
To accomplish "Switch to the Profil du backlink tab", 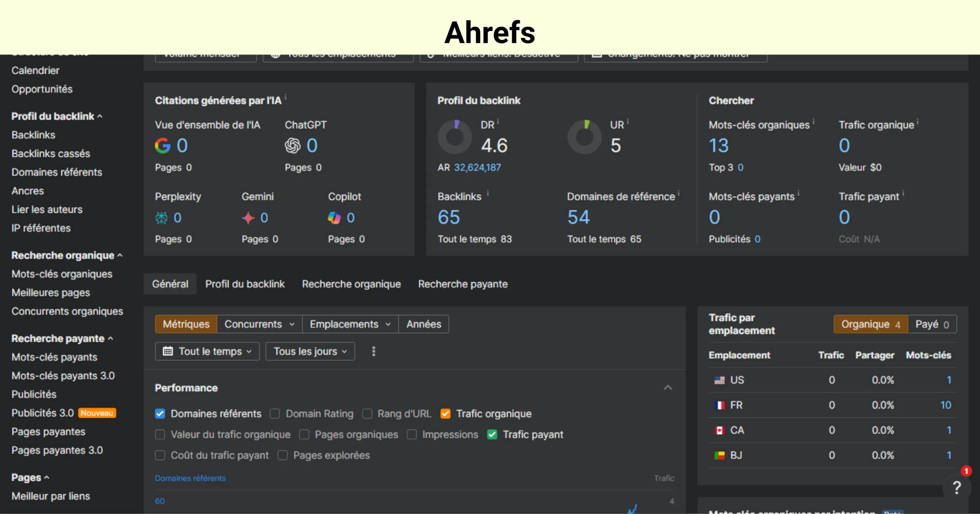I will [245, 284].
